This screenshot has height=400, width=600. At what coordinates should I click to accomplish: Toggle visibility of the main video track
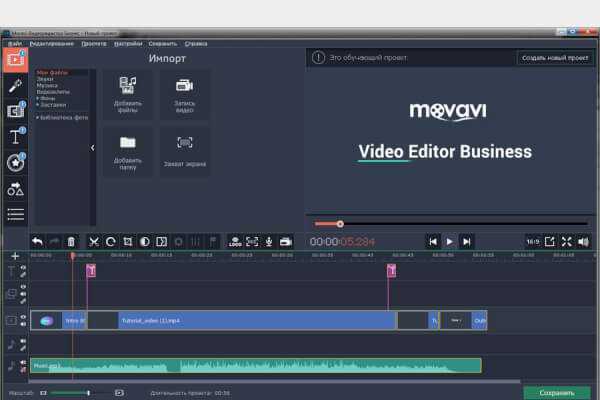(23, 317)
